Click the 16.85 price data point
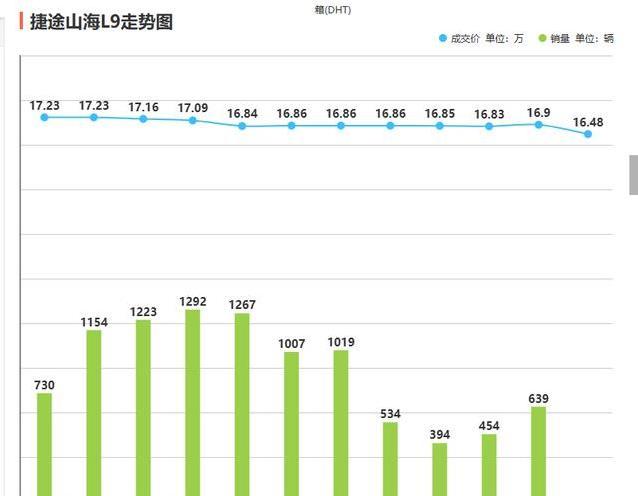 point(440,126)
